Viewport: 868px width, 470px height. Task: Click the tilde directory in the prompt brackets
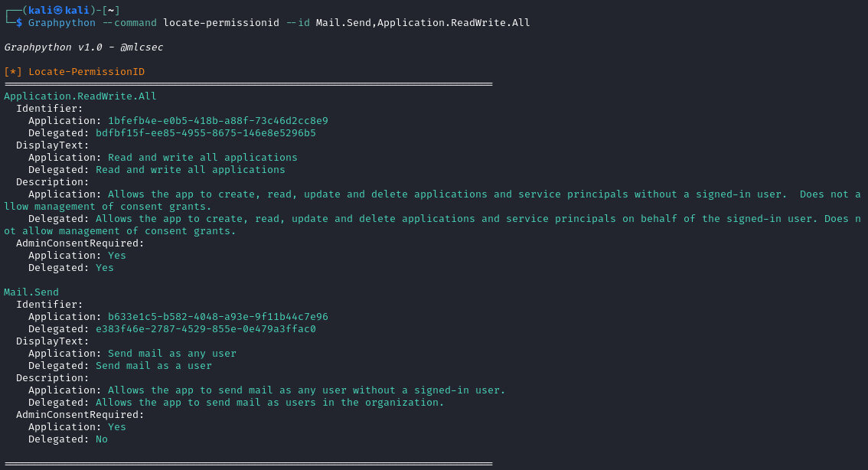tap(111, 10)
